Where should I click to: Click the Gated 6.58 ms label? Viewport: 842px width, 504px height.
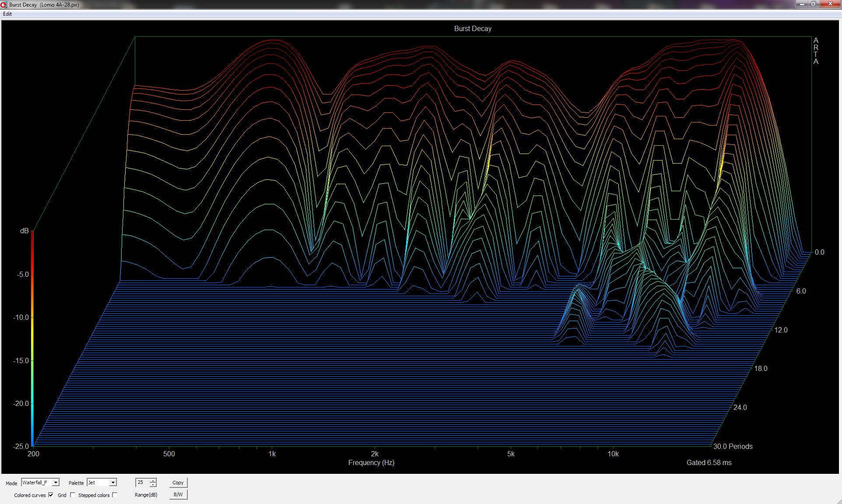pos(709,462)
